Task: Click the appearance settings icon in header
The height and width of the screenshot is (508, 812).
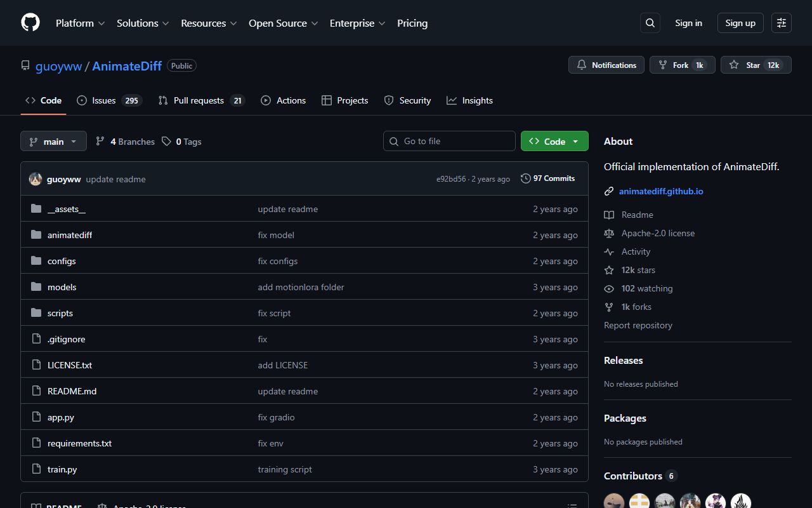Action: [782, 23]
